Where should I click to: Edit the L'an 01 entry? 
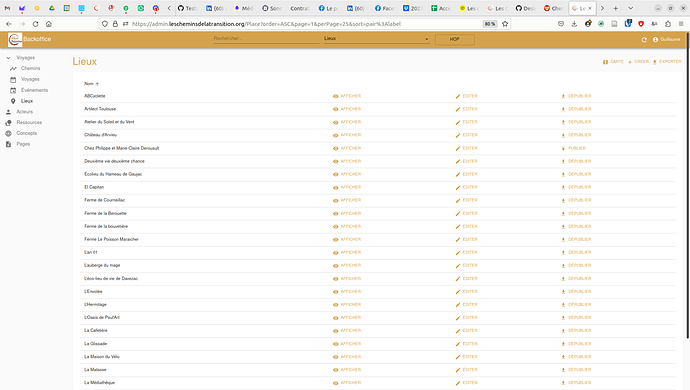pyautogui.click(x=466, y=252)
